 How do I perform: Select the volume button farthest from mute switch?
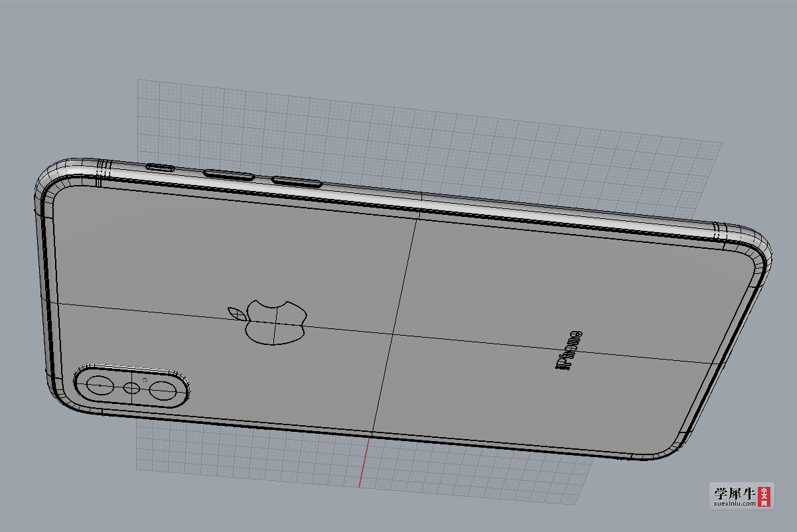click(x=297, y=182)
